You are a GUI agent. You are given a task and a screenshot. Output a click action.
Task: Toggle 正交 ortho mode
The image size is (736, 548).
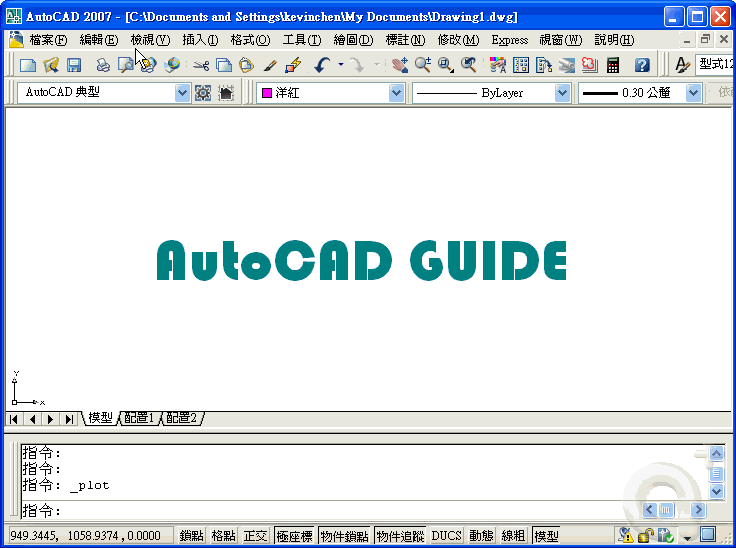(x=255, y=535)
